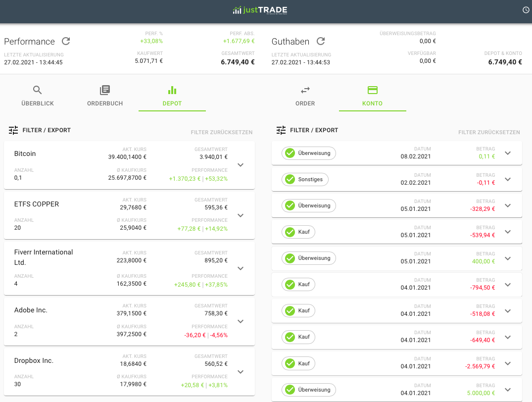This screenshot has height=402, width=532.
Task: Go to the Order tab
Action: point(305,96)
